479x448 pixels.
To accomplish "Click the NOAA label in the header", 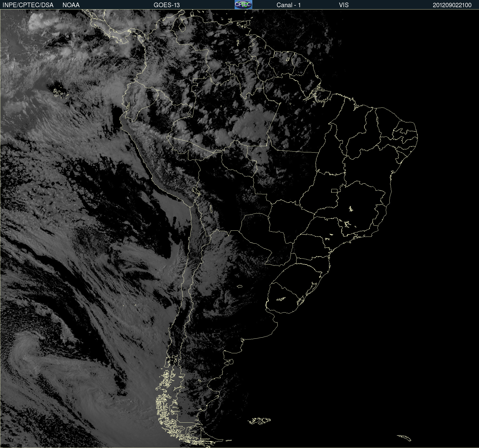I will [x=71, y=5].
